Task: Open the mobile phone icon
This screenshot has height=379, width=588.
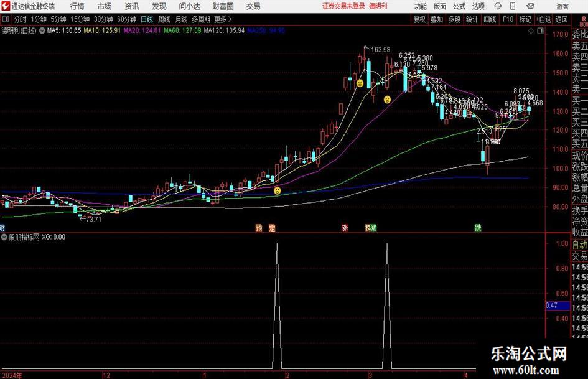Action: 513,6
